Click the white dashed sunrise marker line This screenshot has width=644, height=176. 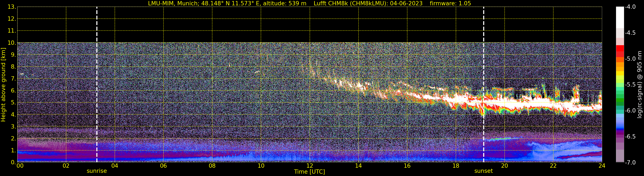97,85
